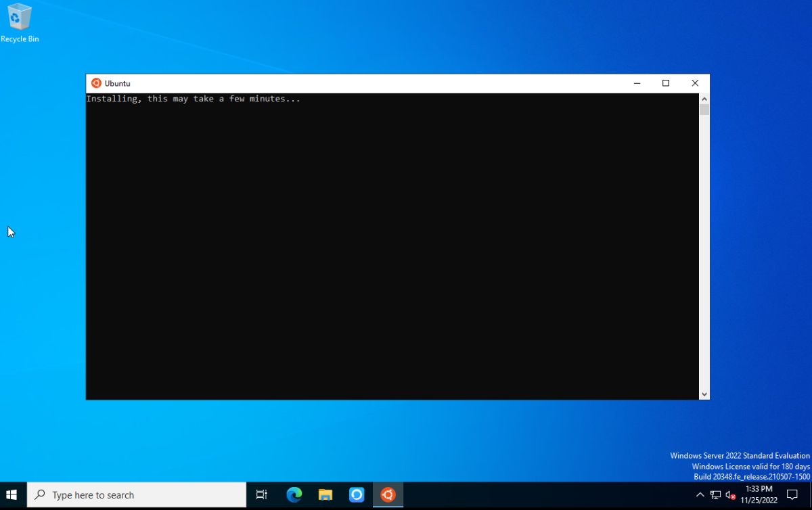812x510 pixels.
Task: Launch Microsoft Edge from the taskbar
Action: pos(294,494)
